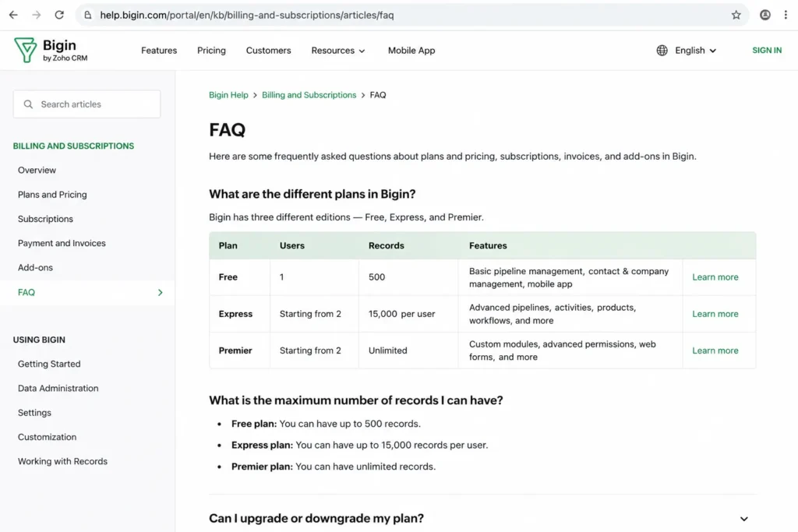
Task: Click the magnifier icon in the search box
Action: [x=29, y=104]
